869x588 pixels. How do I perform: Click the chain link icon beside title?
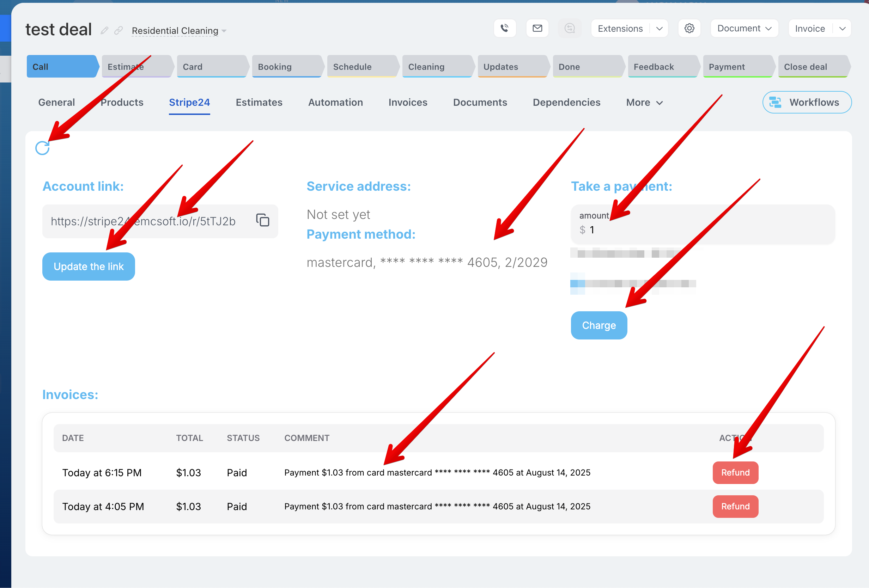click(118, 31)
